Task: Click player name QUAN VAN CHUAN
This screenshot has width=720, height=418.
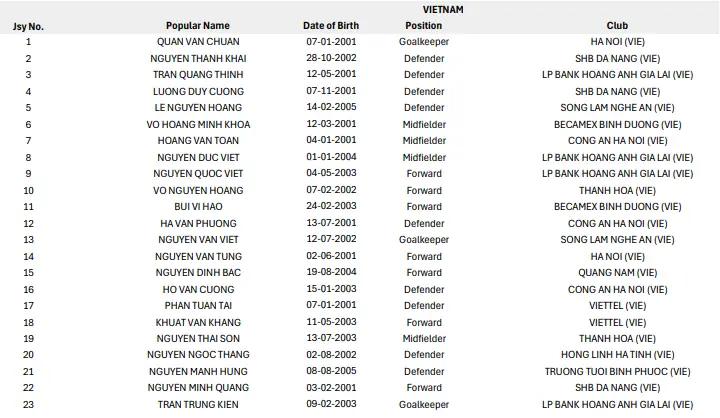Action: [198, 42]
